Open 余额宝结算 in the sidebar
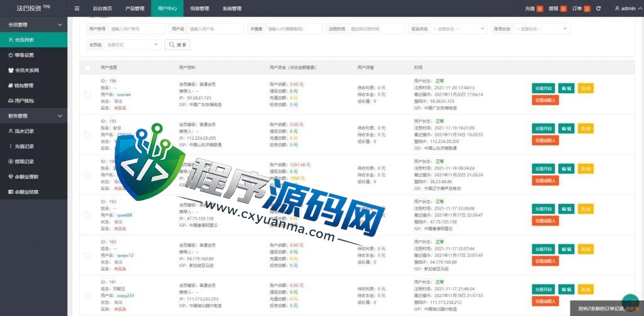This screenshot has width=644, height=316. click(34, 192)
